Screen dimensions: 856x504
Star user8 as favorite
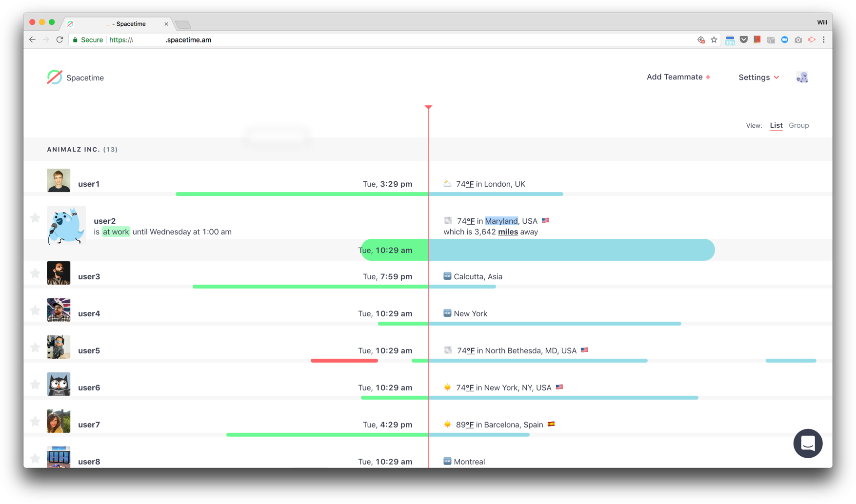35,459
